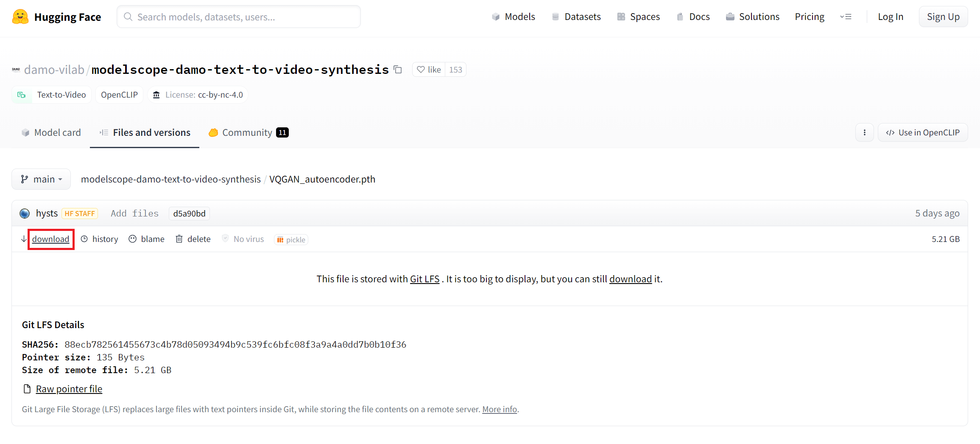The height and width of the screenshot is (444, 980).
Task: Go to the Pricing page
Action: [810, 17]
